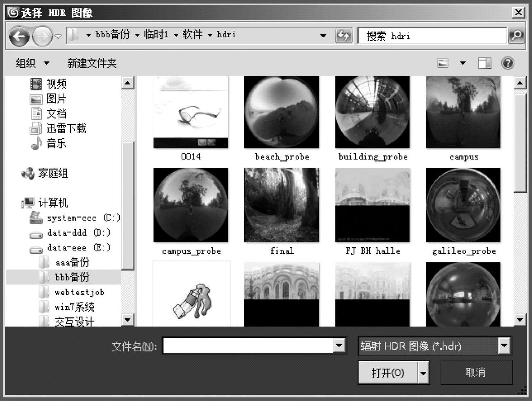Click the 搜索 hdri search field
Screen dimensions: 532x401
pos(432,36)
